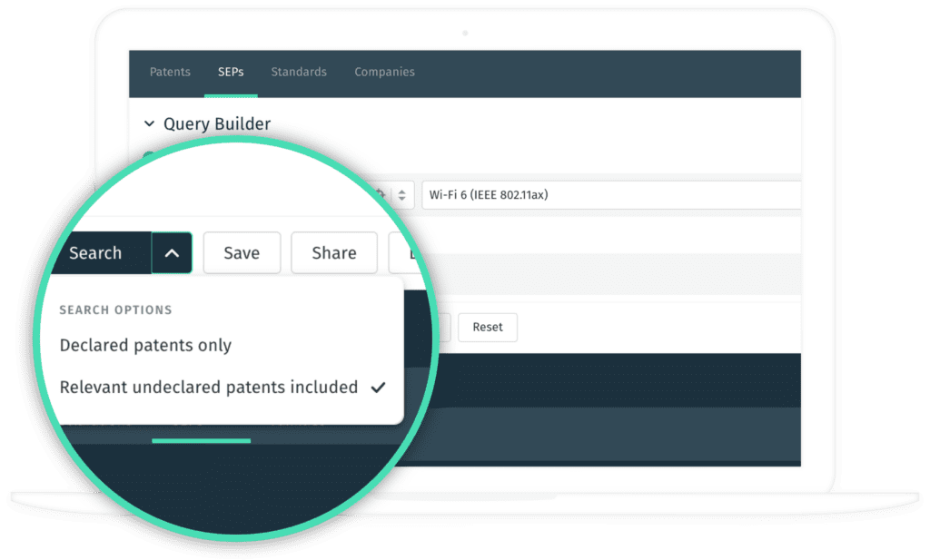Close search options with the chevron arrow
930x560 pixels.
point(172,253)
